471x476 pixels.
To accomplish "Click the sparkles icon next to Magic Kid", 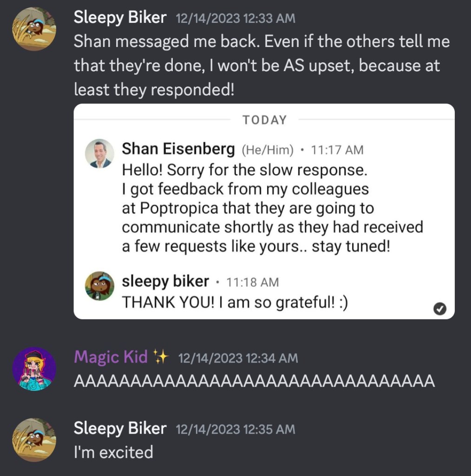I will click(x=160, y=357).
